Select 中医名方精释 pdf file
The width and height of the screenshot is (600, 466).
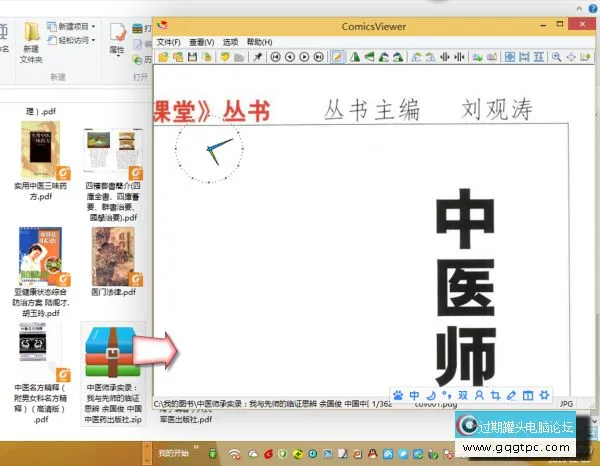pos(41,373)
